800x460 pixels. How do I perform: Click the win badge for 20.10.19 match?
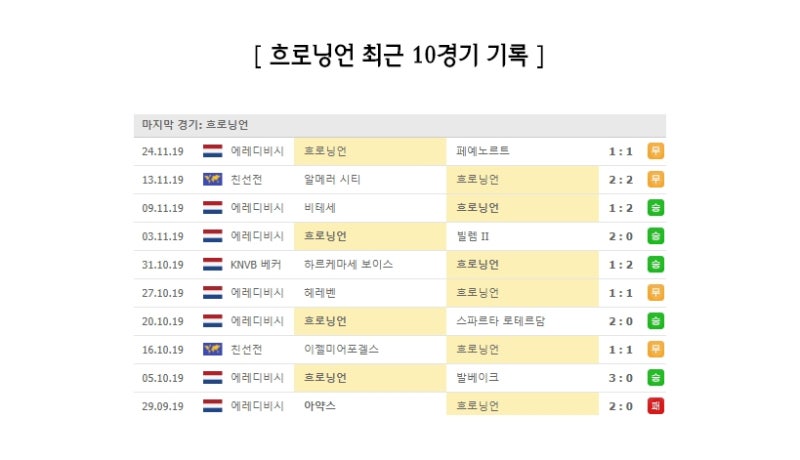click(656, 321)
